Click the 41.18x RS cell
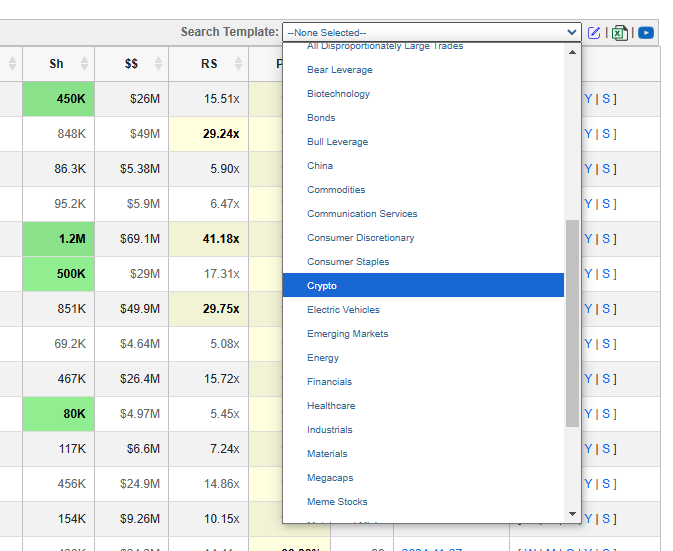The width and height of the screenshot is (673, 551). 209,239
